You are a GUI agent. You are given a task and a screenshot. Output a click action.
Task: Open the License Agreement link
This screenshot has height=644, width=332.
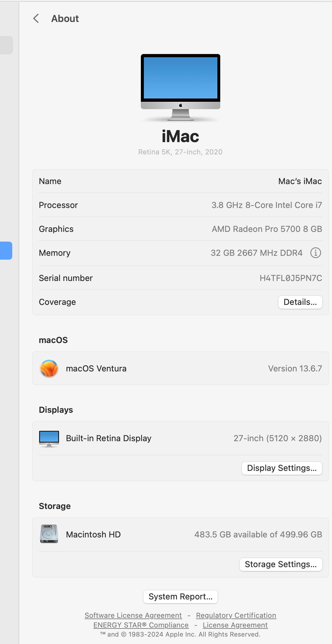235,625
